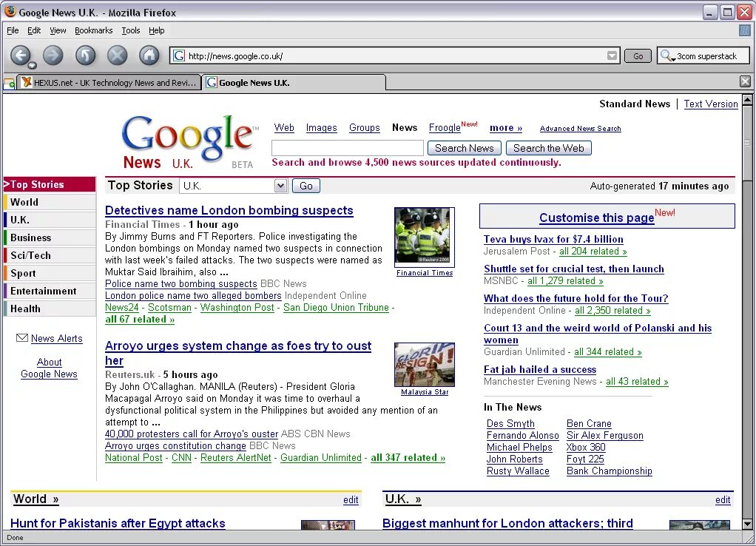Click Fernando Alonso under In The News
Viewport: 756px width, 546px height.
pos(523,436)
